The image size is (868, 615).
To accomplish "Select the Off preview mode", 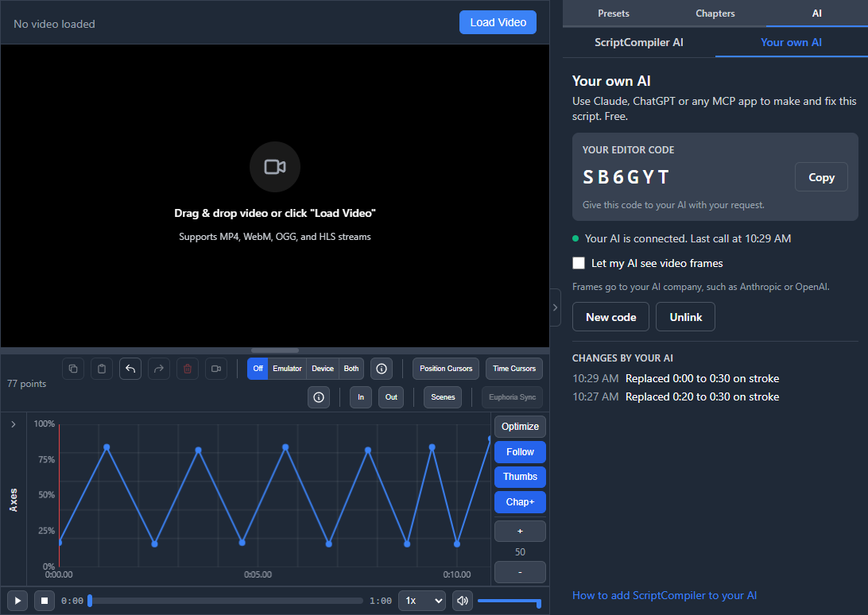I will pyautogui.click(x=258, y=369).
